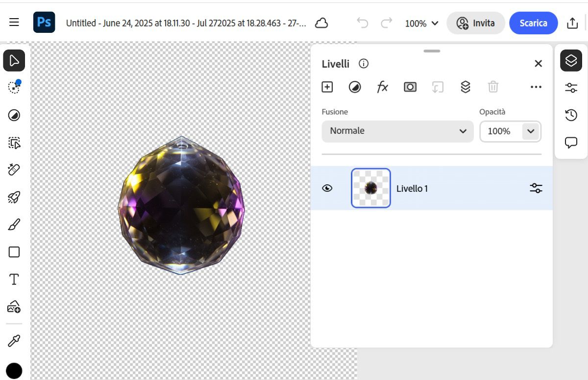
Task: Open layer effects with the fx icon
Action: (x=382, y=87)
